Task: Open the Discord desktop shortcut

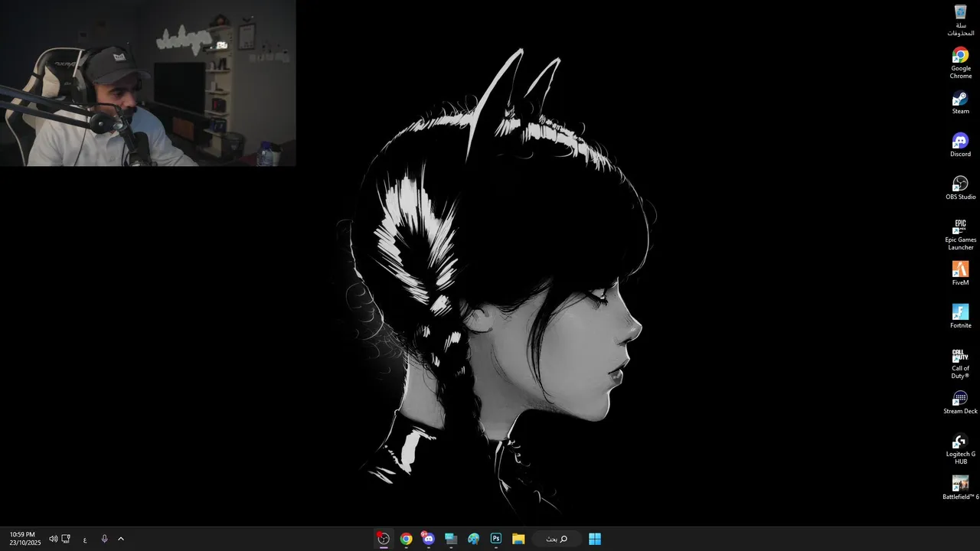Action: pyautogui.click(x=960, y=145)
